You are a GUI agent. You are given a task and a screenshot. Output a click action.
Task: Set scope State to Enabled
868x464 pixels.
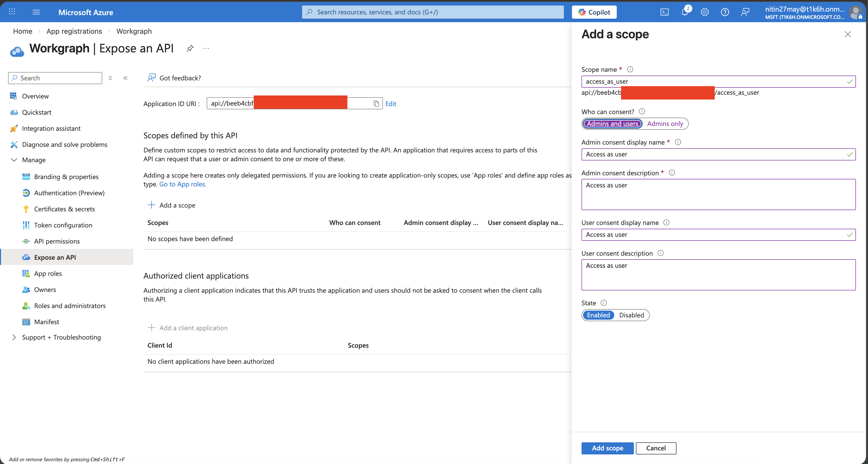[598, 315]
